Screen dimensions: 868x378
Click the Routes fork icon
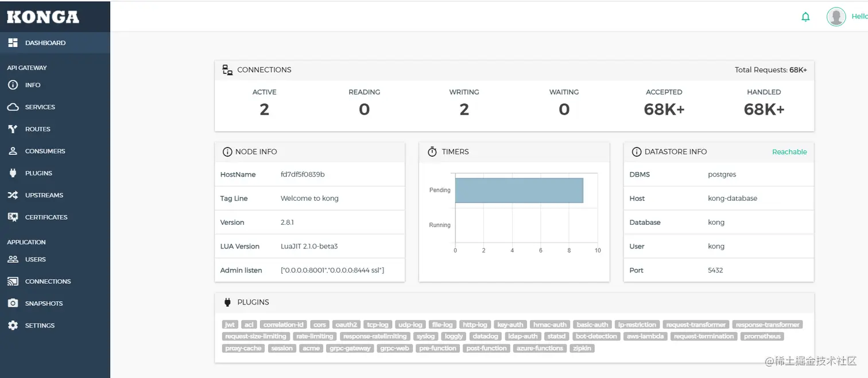pos(13,129)
